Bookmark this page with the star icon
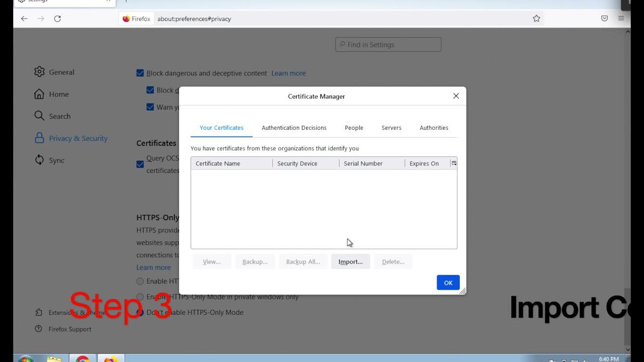This screenshot has height=362, width=644. 536,19
